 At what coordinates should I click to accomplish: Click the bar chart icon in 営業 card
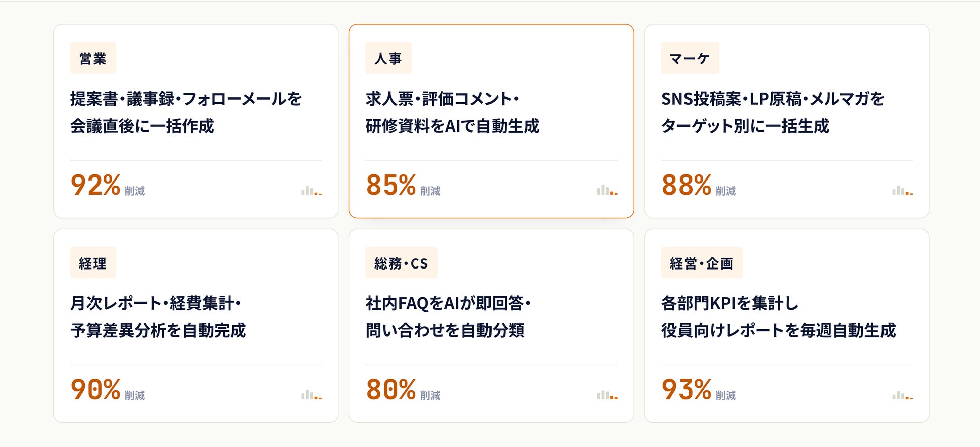click(312, 190)
